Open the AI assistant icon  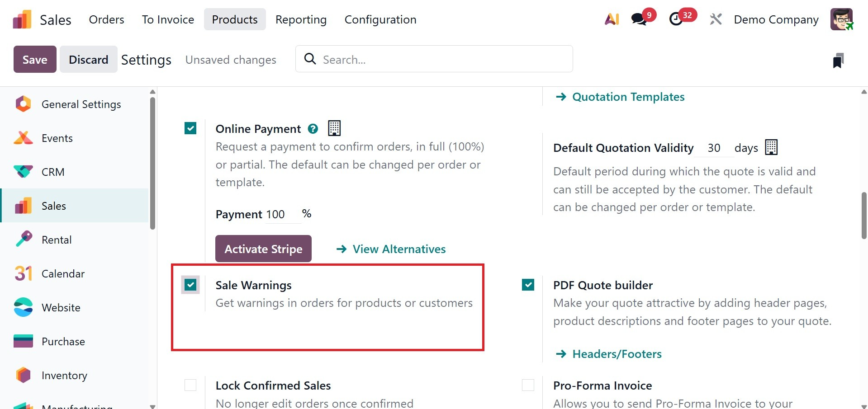coord(612,19)
